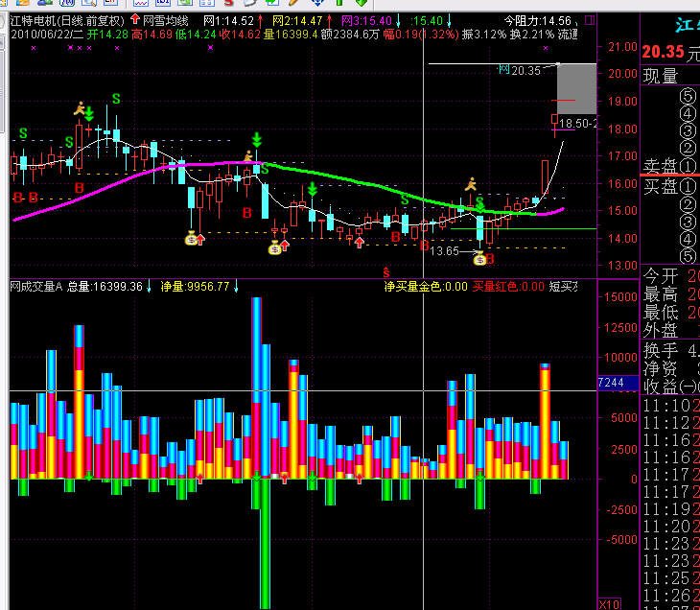Click the X10 scale button
This screenshot has width=700, height=610.
(x=609, y=604)
